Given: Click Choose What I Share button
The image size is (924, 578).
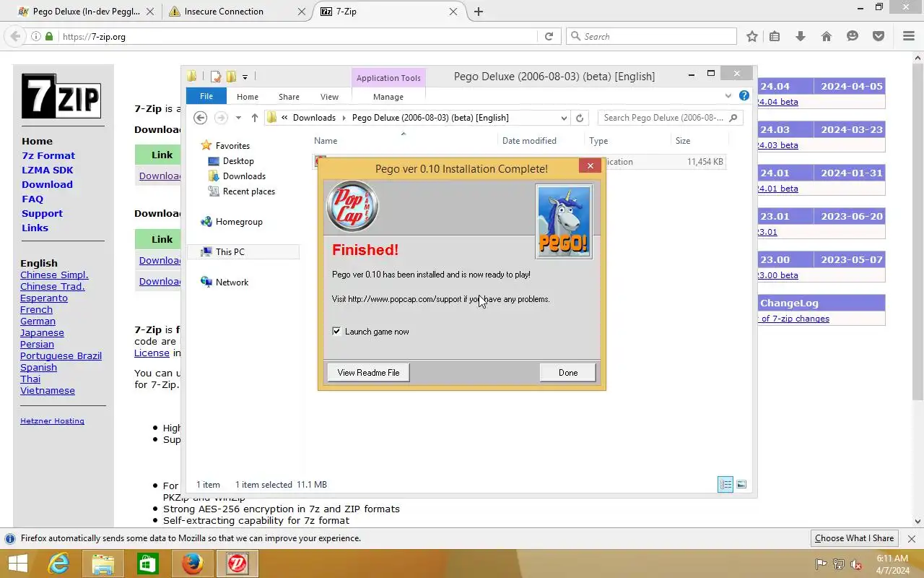Looking at the screenshot, I should [x=854, y=538].
